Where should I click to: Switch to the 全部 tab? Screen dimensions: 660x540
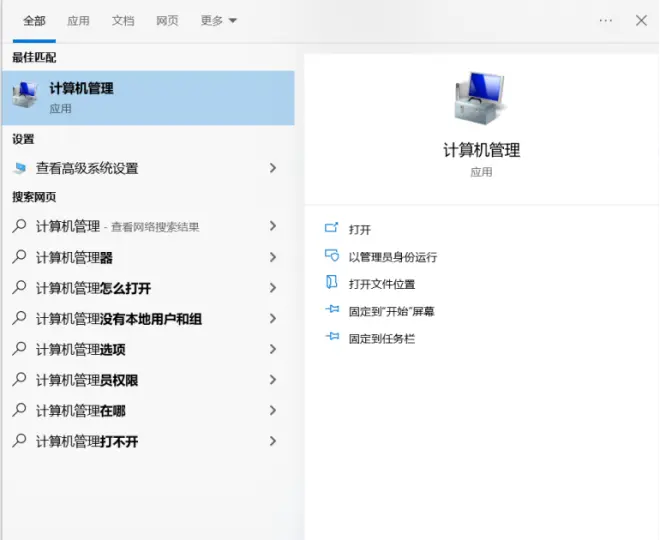[34, 21]
